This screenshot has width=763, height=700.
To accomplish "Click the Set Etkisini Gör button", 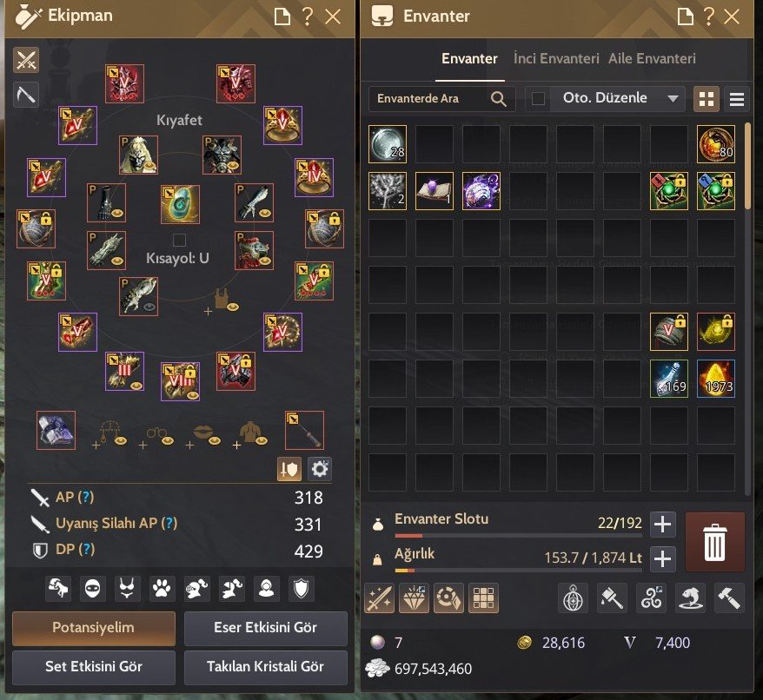I will click(x=94, y=666).
